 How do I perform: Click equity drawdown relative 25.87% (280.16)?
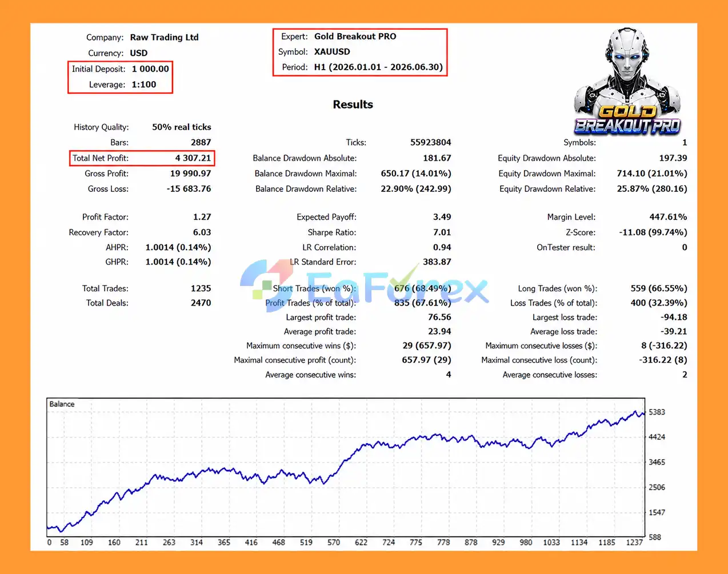tap(652, 188)
